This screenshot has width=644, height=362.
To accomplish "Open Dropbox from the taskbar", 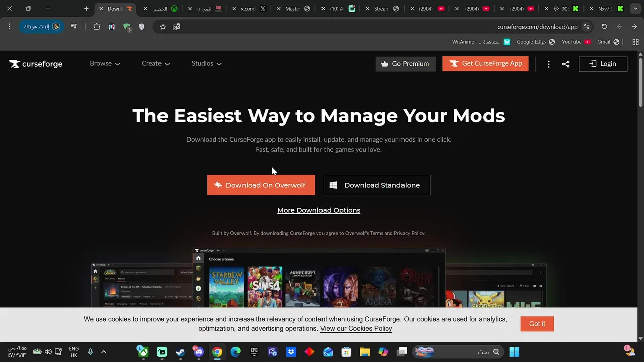I will (291, 352).
